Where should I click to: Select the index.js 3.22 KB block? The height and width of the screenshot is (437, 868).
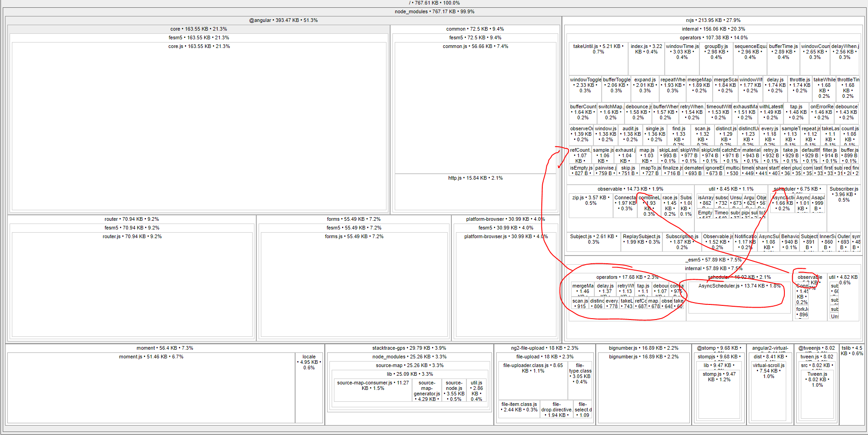coord(646,59)
